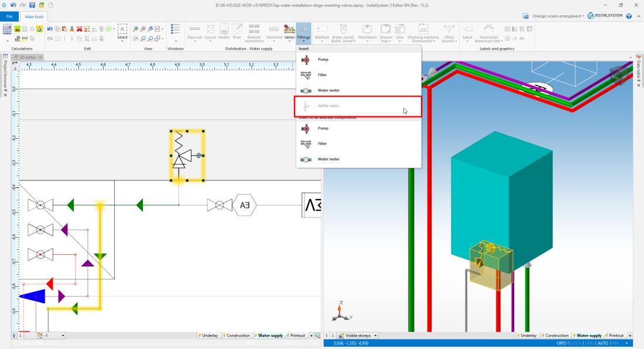644x349 pixels.
Task: Choose Water meter under Insert section
Action: 328,91
